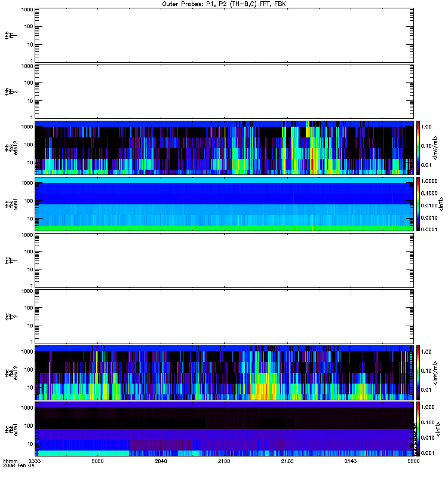Screen dimensions: 448x478
Task: Click the '1.000' tick on thc scm1 color bar
Action: pyautogui.click(x=428, y=407)
